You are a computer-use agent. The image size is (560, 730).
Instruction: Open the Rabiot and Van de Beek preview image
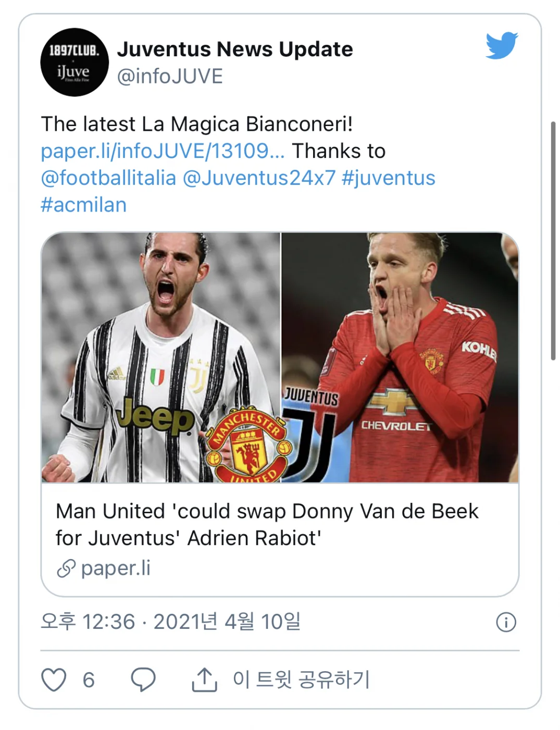pos(280,357)
